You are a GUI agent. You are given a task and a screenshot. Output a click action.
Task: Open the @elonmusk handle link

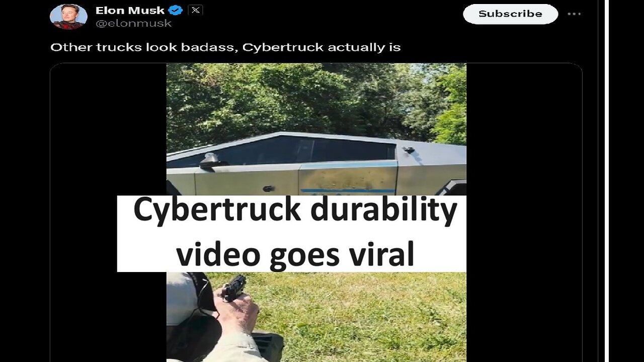(x=133, y=23)
